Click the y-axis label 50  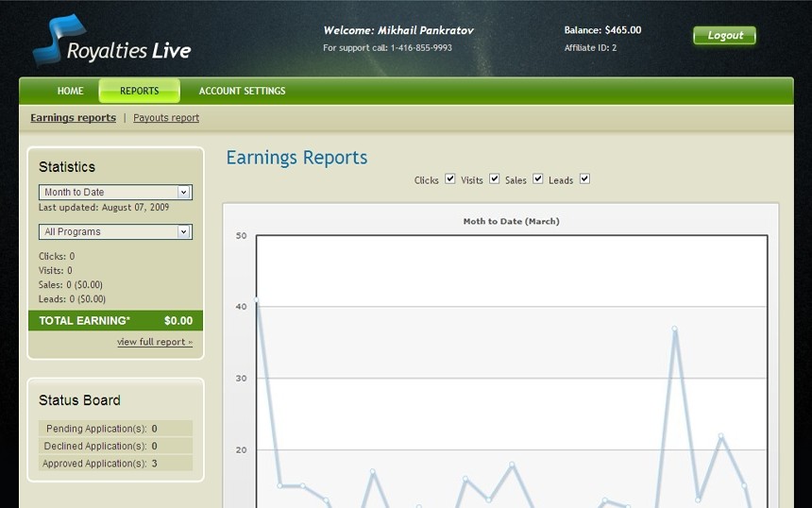[x=242, y=236]
